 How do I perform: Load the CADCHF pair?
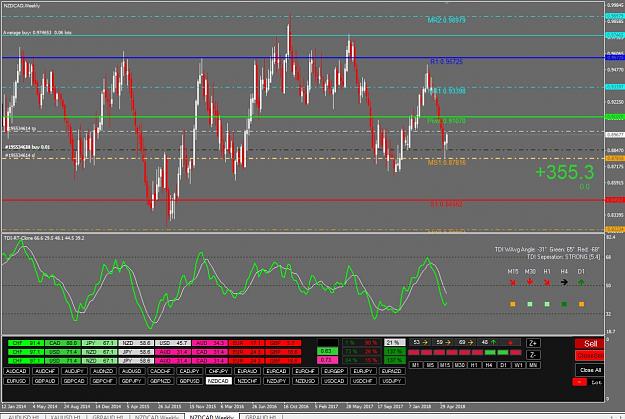[x=161, y=371]
